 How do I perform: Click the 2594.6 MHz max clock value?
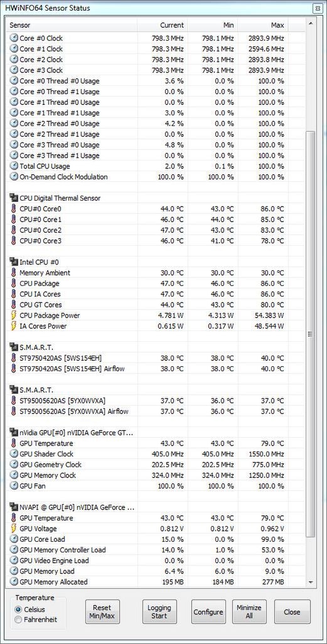click(267, 49)
